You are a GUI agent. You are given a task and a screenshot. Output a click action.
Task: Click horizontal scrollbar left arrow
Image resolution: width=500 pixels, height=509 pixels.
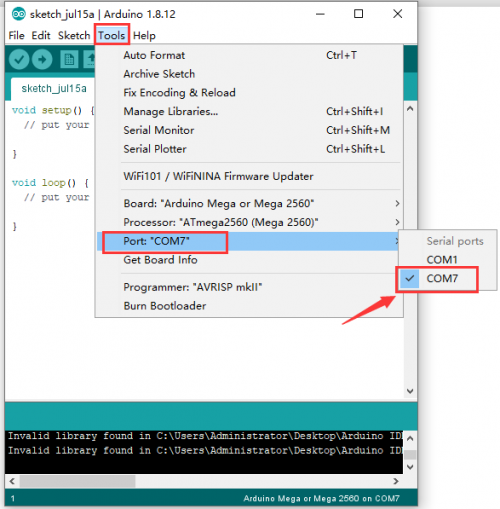tap(12, 481)
